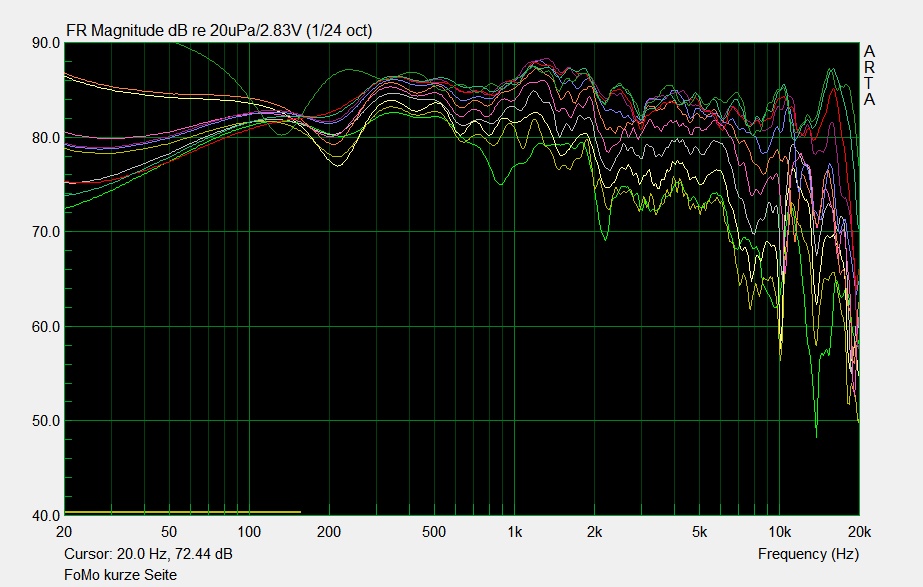Click the yellow bar along the graph's bottom edge
This screenshot has width=923, height=587.
coord(182,512)
